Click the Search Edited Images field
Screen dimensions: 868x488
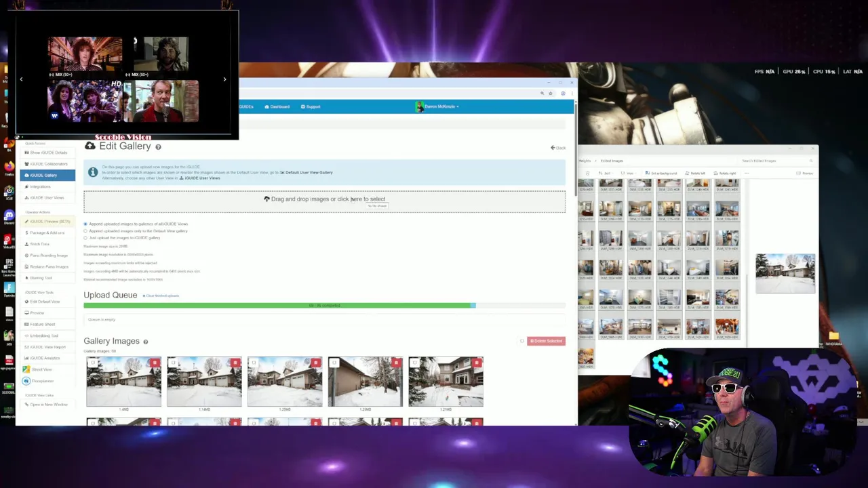776,161
